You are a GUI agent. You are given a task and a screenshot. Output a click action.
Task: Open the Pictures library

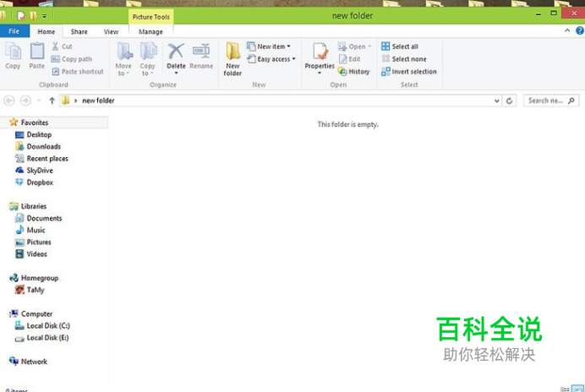coord(39,242)
